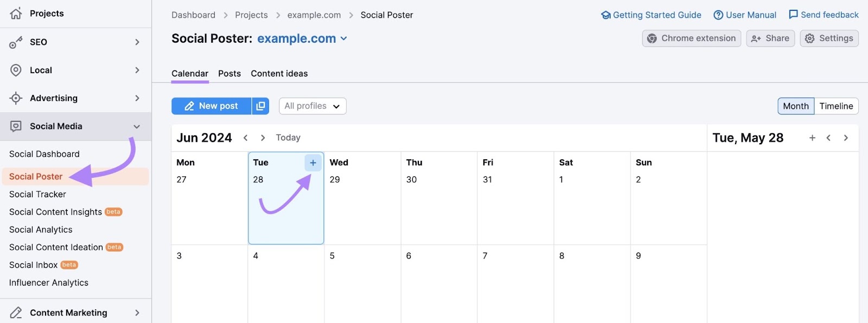The image size is (868, 323).
Task: Collapse the Social Media section
Action: pyautogui.click(x=137, y=126)
